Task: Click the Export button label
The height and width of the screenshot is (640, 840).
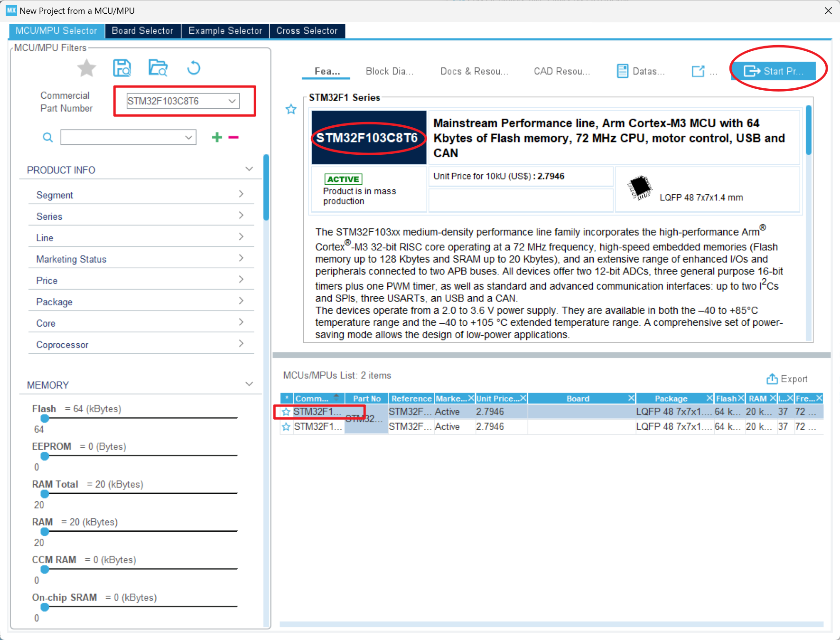Action: click(794, 379)
